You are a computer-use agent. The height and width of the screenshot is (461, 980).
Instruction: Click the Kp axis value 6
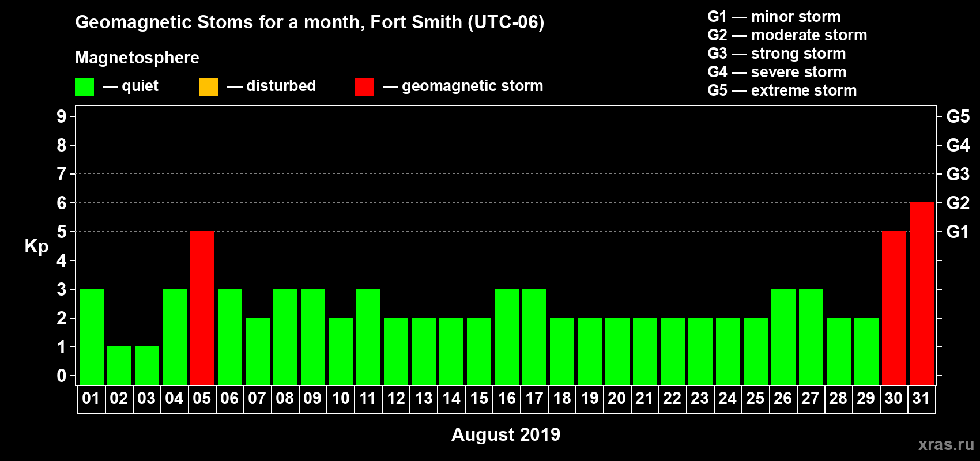pos(62,203)
